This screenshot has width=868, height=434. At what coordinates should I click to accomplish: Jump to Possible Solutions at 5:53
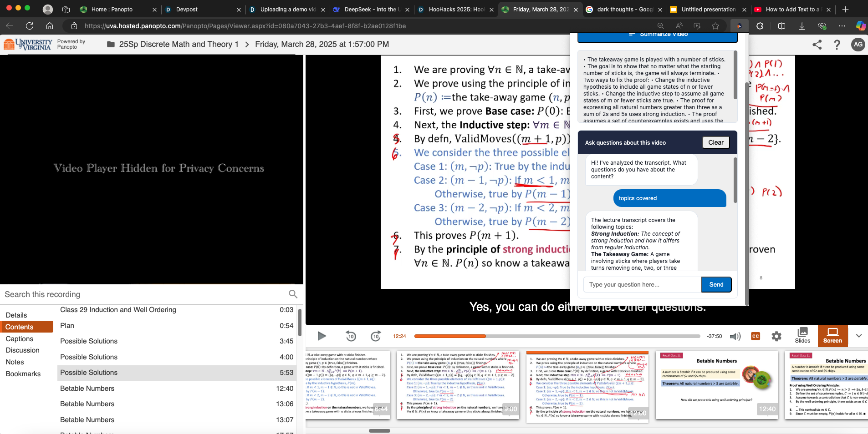pyautogui.click(x=177, y=373)
